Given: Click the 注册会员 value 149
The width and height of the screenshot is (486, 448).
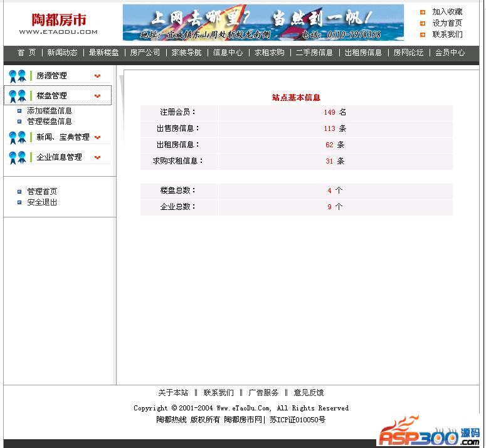Looking at the screenshot, I should pos(329,112).
